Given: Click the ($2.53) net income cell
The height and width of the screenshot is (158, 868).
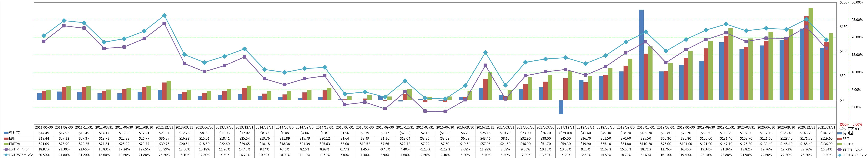Looking at the screenshot, I should point(405,133).
